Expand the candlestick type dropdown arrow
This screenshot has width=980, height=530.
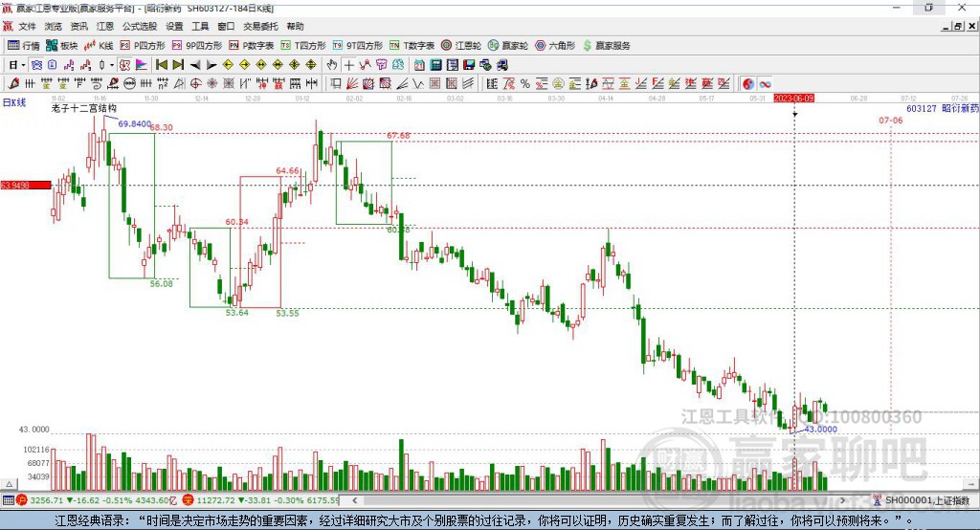[x=112, y=65]
